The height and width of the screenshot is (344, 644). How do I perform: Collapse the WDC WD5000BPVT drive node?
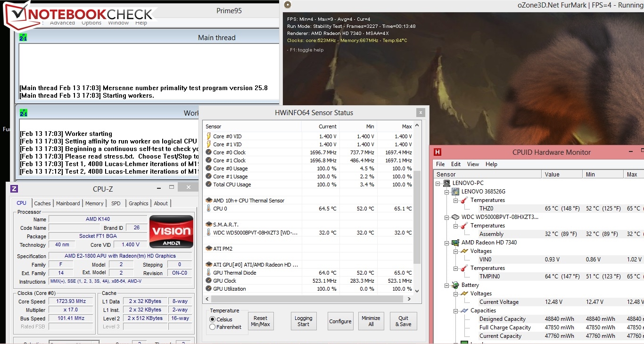[447, 217]
